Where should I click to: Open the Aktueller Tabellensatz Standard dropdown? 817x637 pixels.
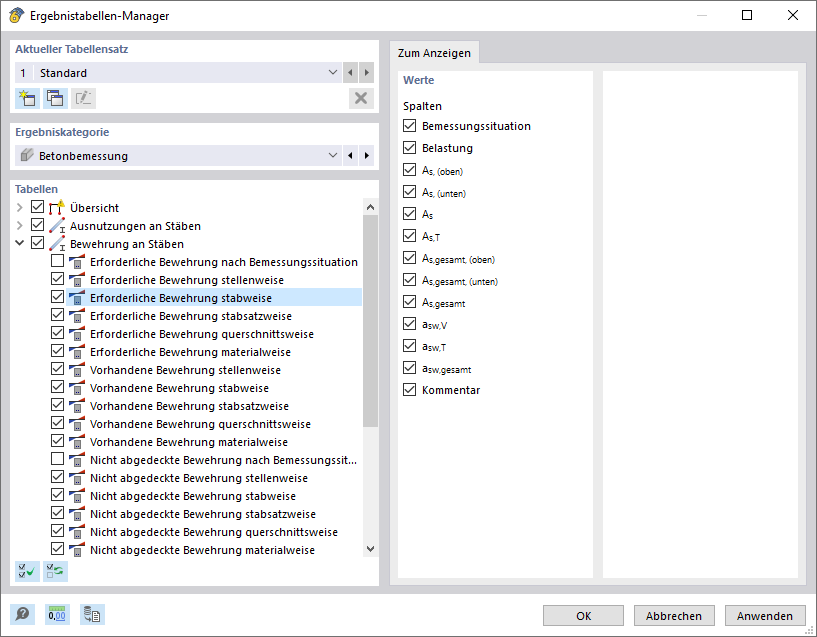pyautogui.click(x=333, y=73)
